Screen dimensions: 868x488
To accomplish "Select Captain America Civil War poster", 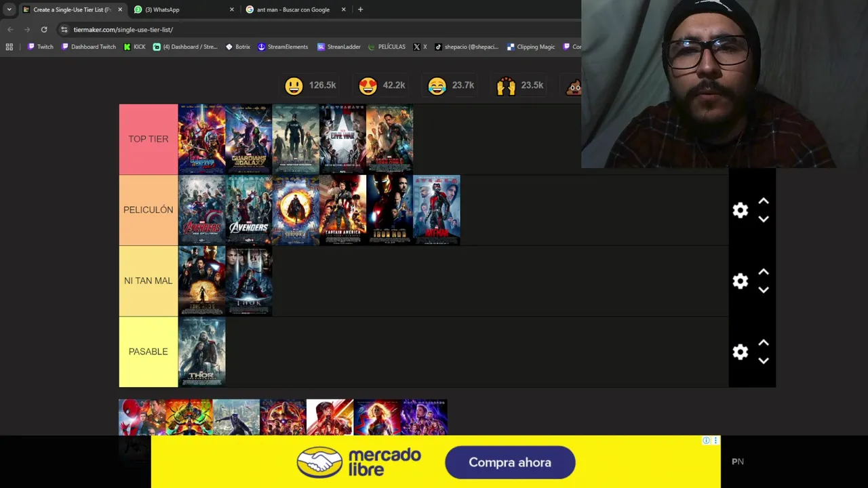I will pyautogui.click(x=342, y=139).
